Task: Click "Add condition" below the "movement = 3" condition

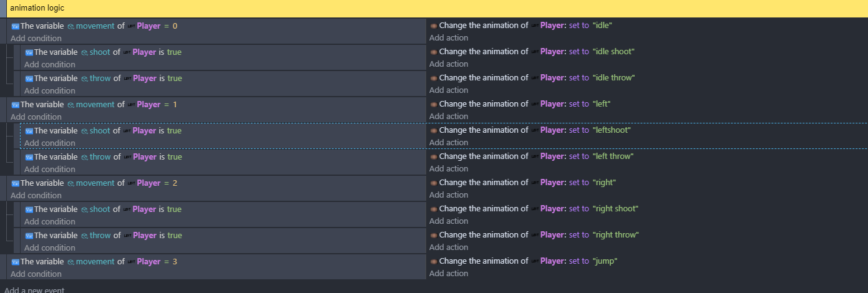Action: 36,274
